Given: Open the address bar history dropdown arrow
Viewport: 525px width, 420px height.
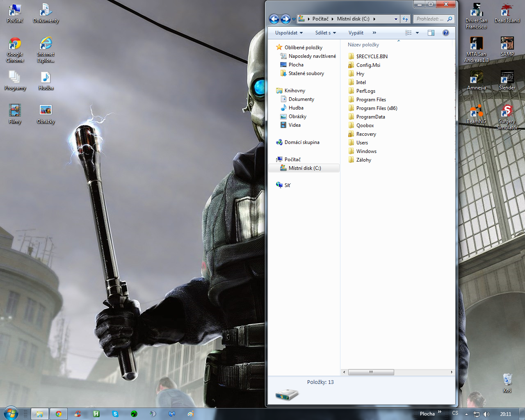Looking at the screenshot, I should coord(396,19).
